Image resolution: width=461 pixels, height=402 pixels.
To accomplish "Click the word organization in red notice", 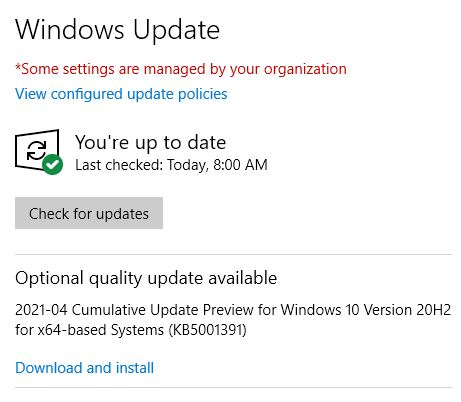I will coord(305,69).
